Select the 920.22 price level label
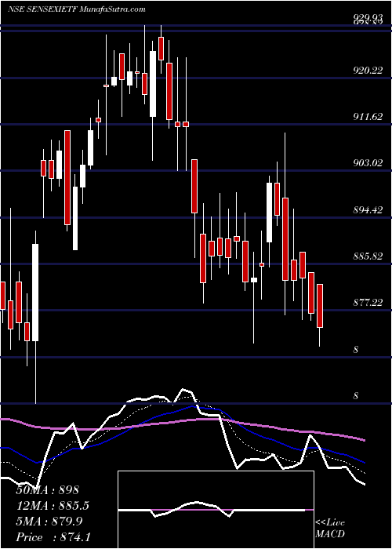 [368, 71]
